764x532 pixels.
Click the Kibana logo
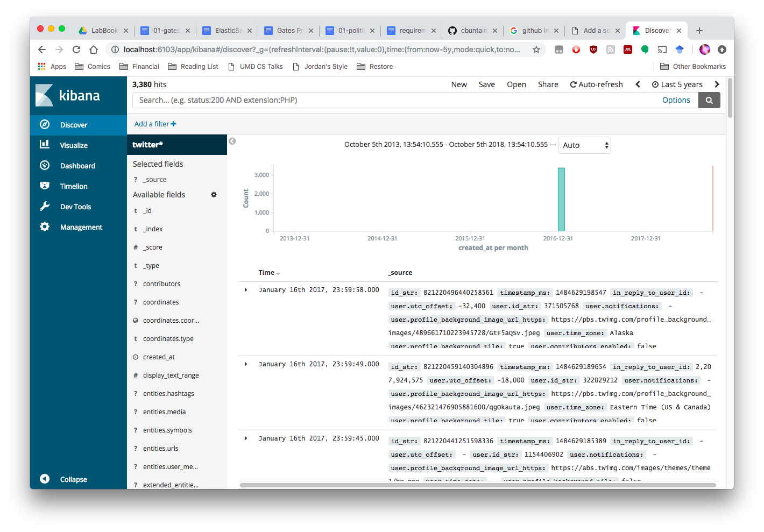(x=68, y=96)
